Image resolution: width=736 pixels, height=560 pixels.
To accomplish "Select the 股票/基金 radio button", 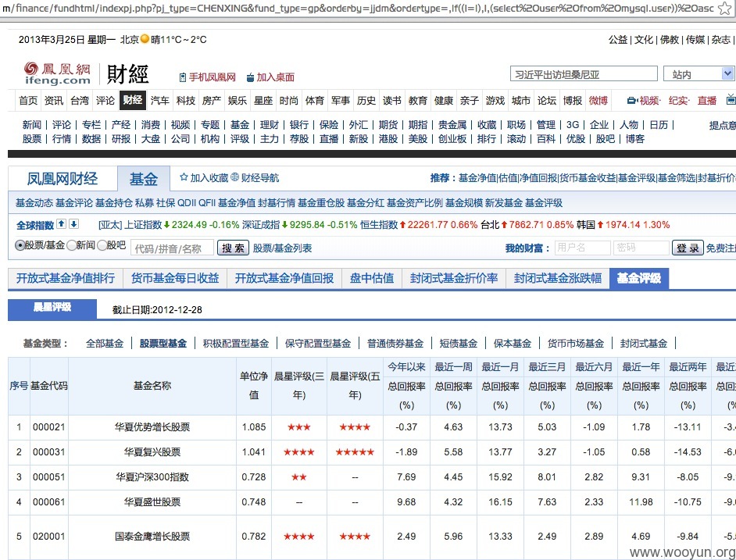I will click(20, 245).
